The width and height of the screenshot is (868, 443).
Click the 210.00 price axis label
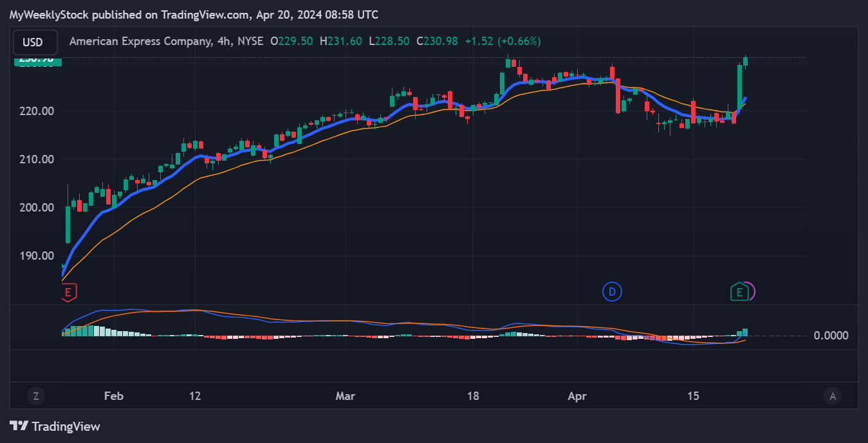point(38,159)
